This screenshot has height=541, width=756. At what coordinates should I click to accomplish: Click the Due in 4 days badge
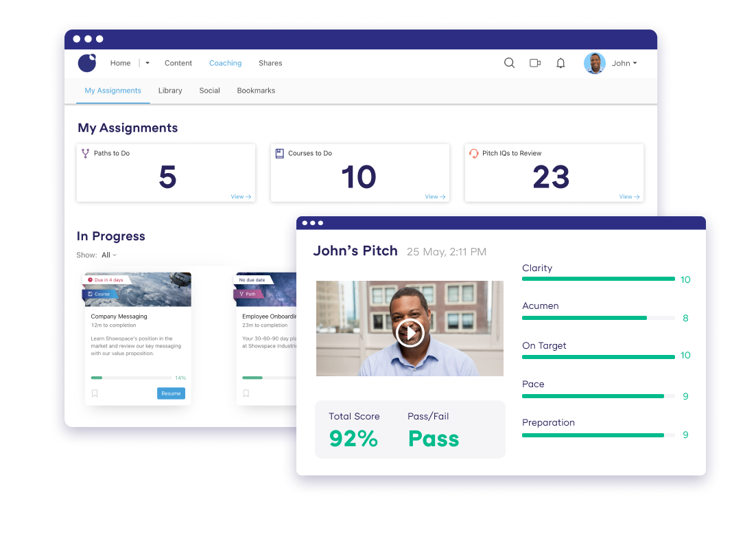[106, 280]
